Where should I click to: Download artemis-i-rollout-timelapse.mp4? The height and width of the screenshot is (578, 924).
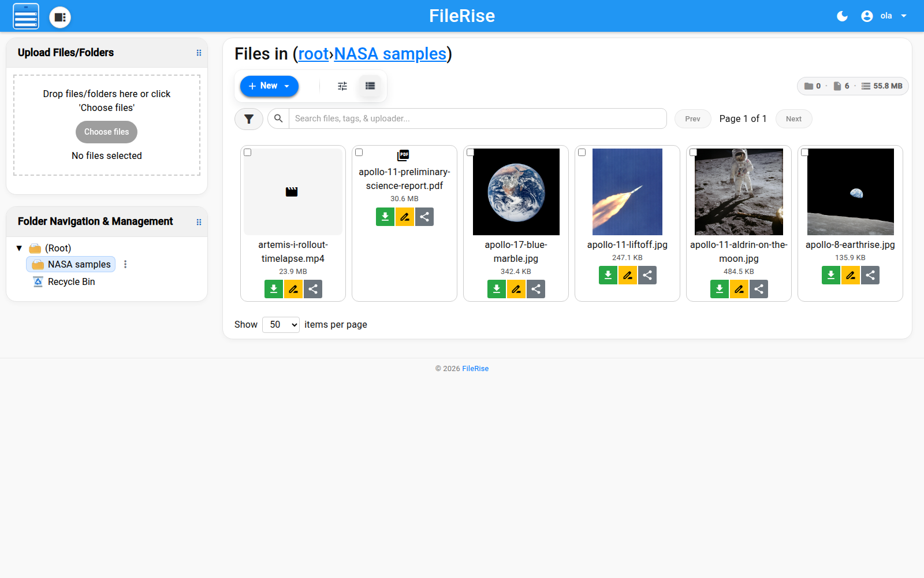click(274, 289)
